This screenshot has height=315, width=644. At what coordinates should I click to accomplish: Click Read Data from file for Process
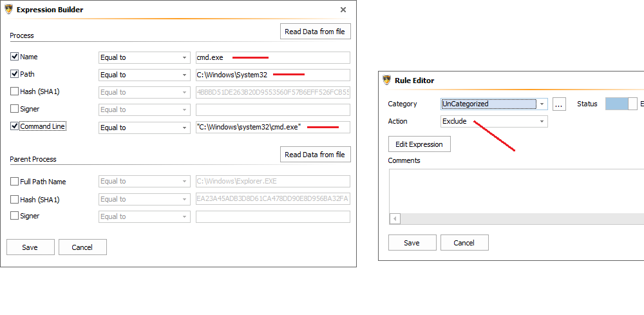click(316, 32)
